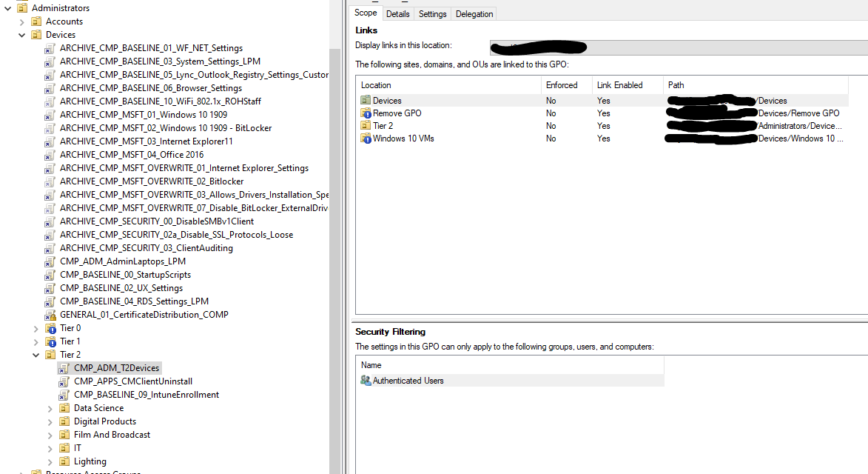Click the CMP_ADM_AdminLaptops_LPM GPO icon

click(50, 262)
